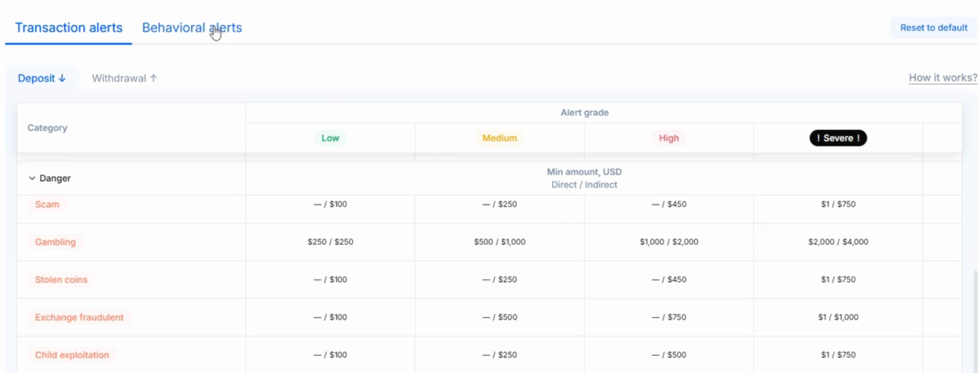This screenshot has height=373, width=980.
Task: Collapse the Danger category chevron
Action: click(32, 178)
